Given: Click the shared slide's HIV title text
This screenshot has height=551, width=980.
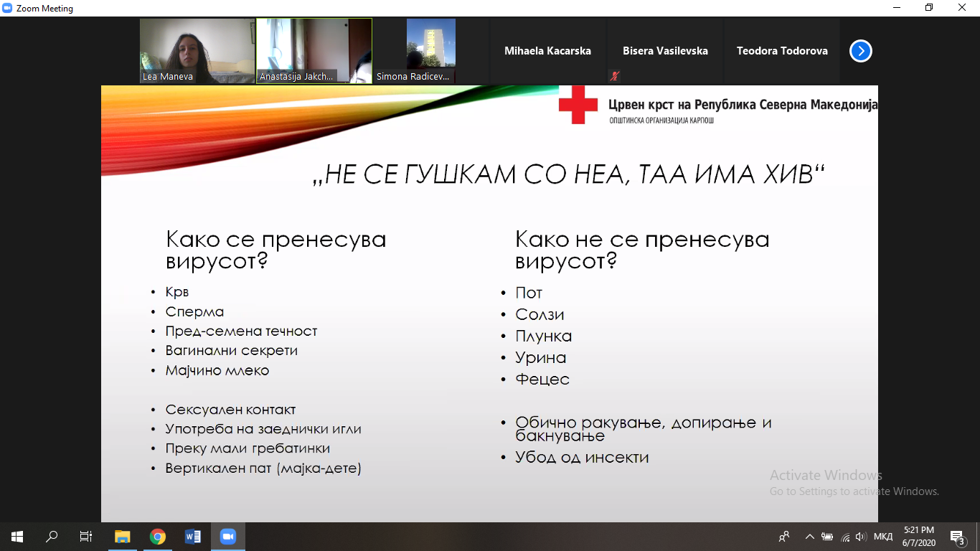Looking at the screenshot, I should coord(570,174).
